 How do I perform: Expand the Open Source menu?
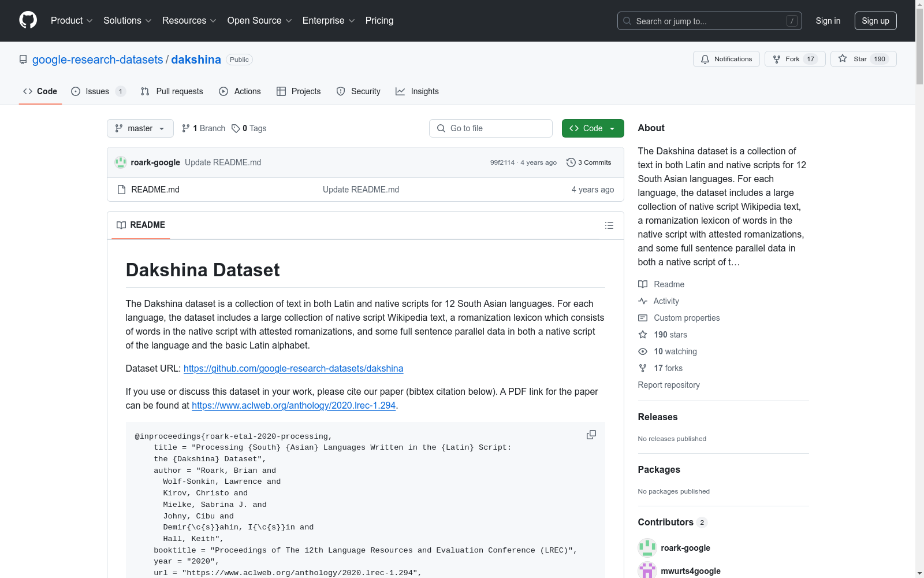click(260, 21)
